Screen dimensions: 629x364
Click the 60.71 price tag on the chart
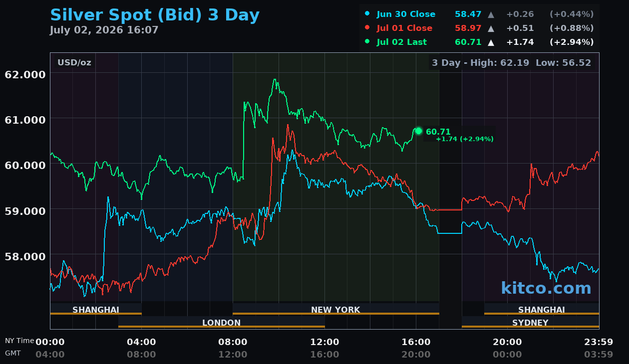click(438, 132)
